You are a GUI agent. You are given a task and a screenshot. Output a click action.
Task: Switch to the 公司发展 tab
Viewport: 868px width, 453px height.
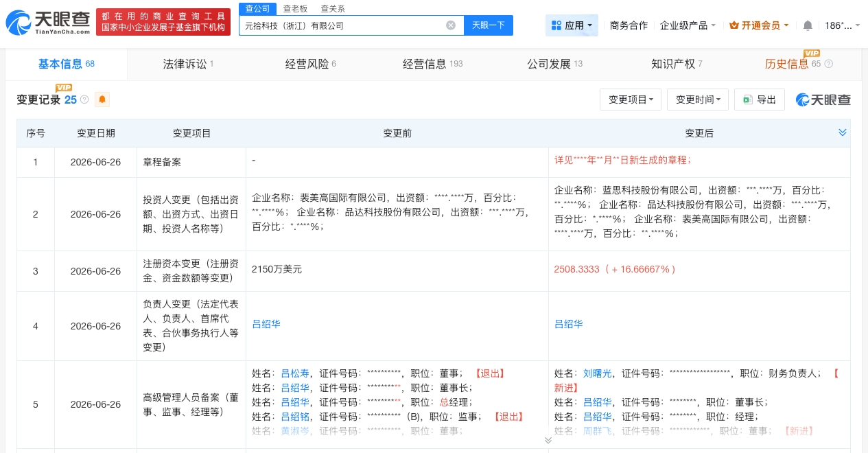click(554, 64)
